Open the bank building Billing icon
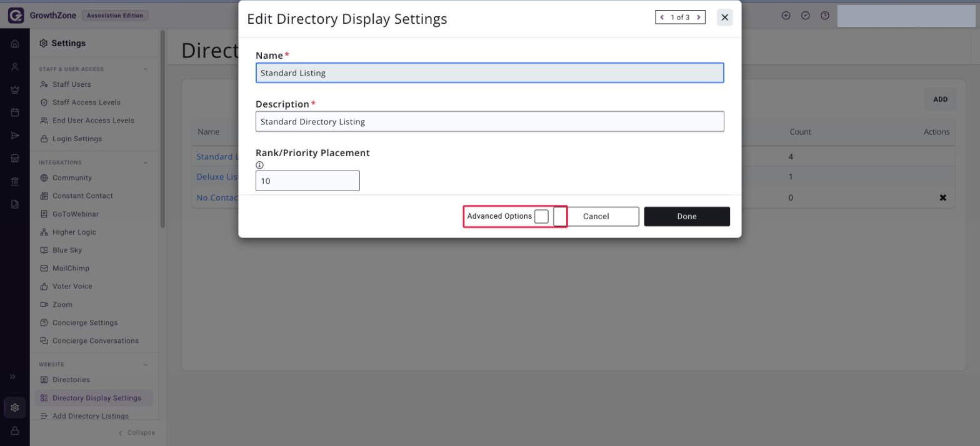Screen dimensions: 980x446 (15, 181)
